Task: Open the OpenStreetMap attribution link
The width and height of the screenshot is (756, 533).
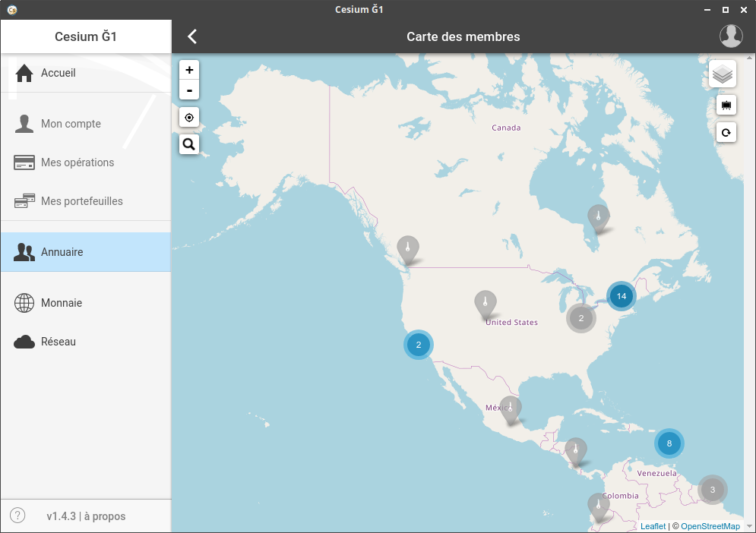Action: click(710, 526)
